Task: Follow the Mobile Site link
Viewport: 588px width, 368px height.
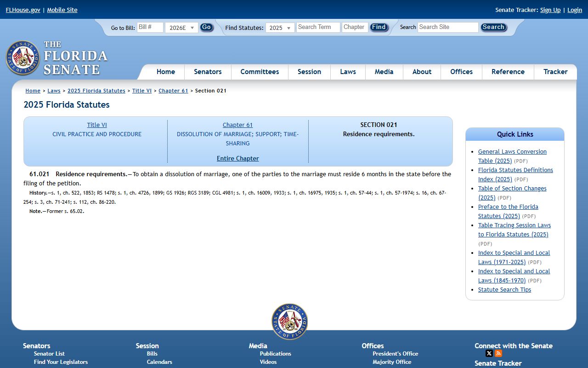Action: 62,10
